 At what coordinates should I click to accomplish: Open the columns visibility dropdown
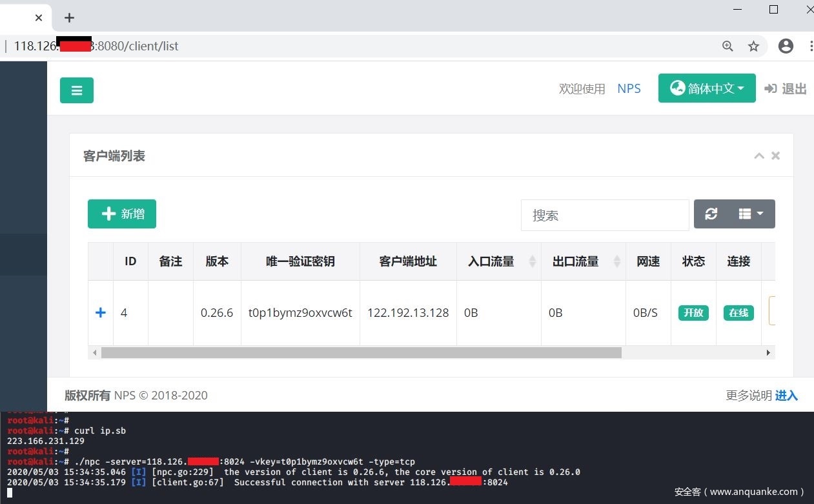pyautogui.click(x=751, y=214)
